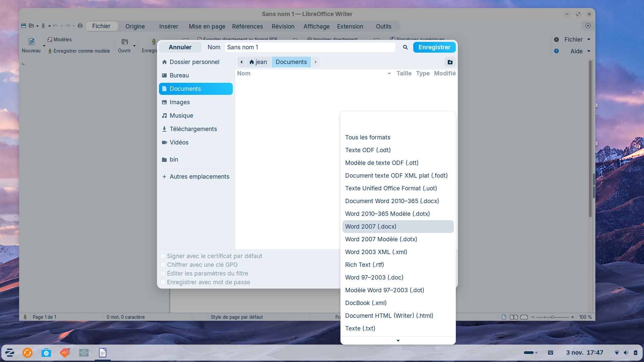The height and width of the screenshot is (362, 644).
Task: Open the Insérer menu tab
Action: 168,26
